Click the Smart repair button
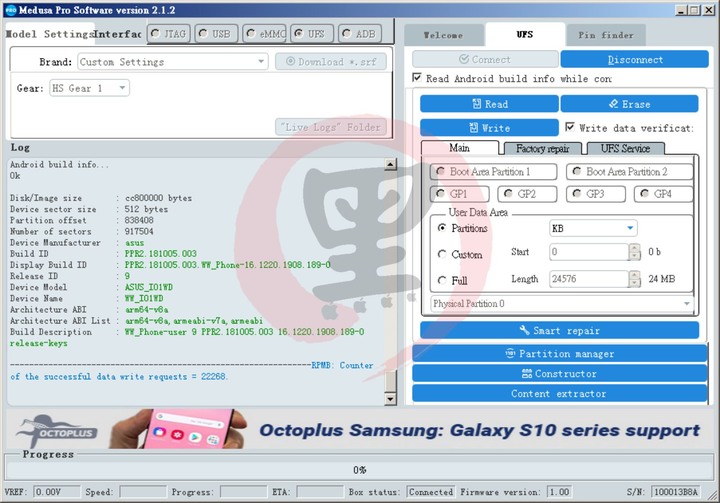 point(559,330)
